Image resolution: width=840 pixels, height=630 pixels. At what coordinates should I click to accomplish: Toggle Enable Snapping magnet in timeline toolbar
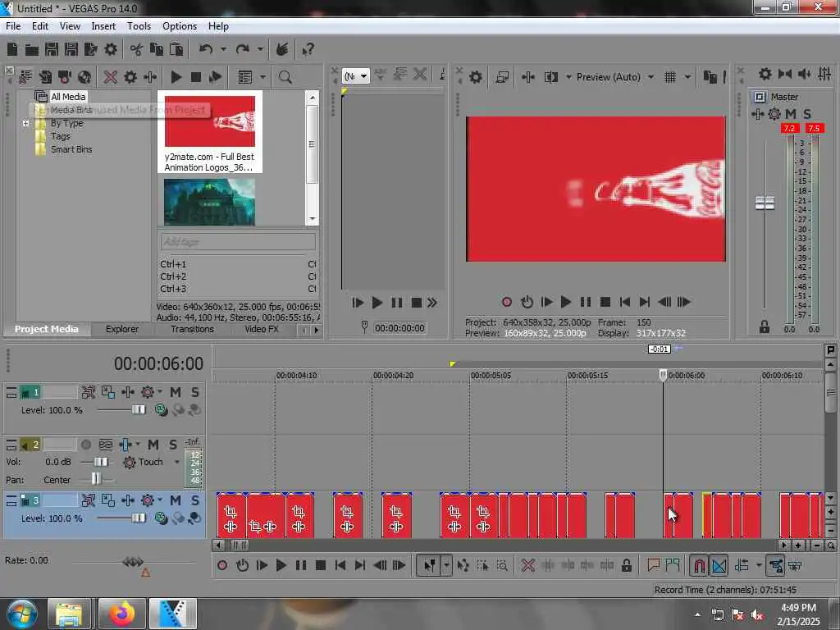pos(699,565)
